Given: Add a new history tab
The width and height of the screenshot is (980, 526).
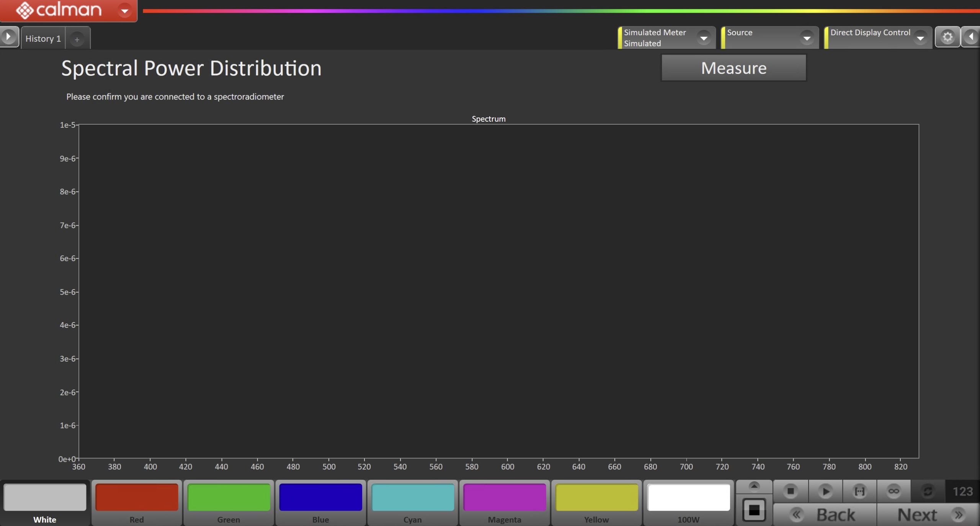Looking at the screenshot, I should pyautogui.click(x=77, y=39).
